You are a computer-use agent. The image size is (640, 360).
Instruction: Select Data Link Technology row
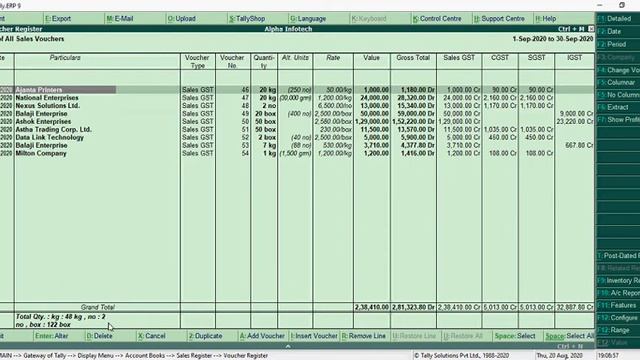(x=296, y=138)
